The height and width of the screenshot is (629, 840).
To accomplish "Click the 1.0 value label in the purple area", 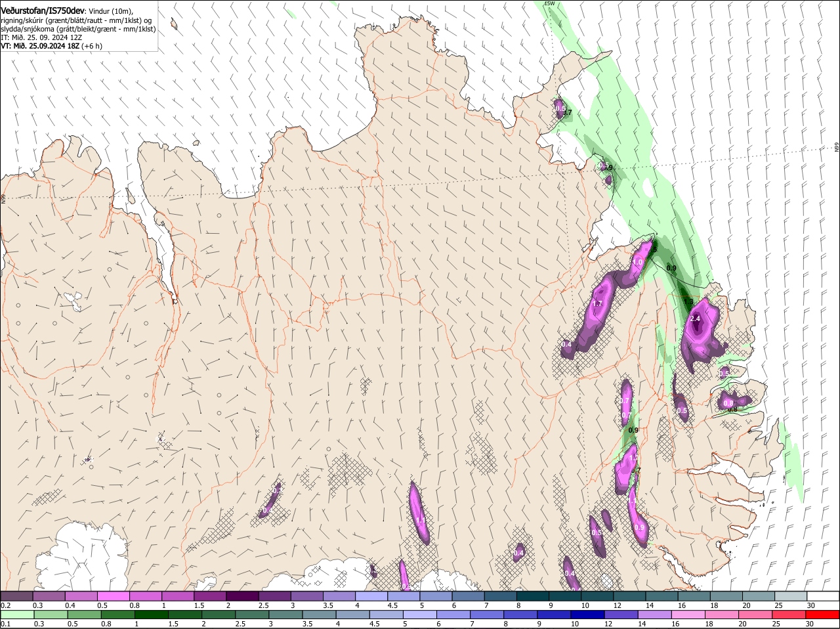I will 637,262.
